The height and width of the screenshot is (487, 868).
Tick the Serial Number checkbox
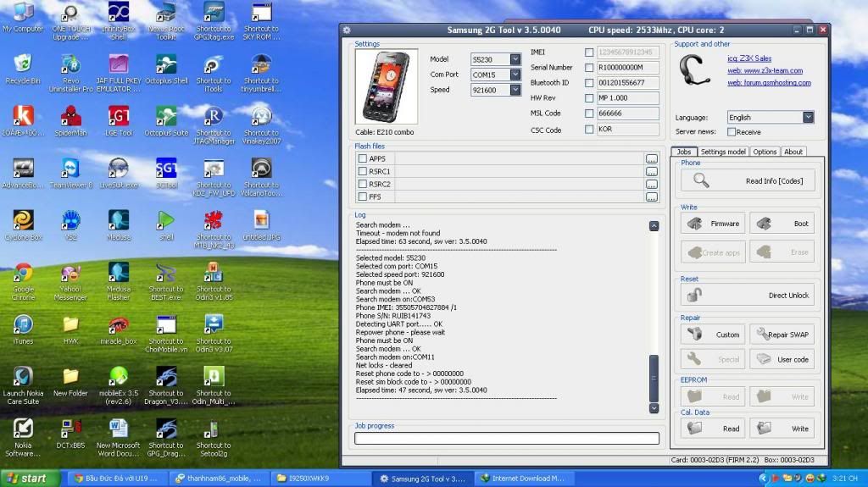pos(589,68)
